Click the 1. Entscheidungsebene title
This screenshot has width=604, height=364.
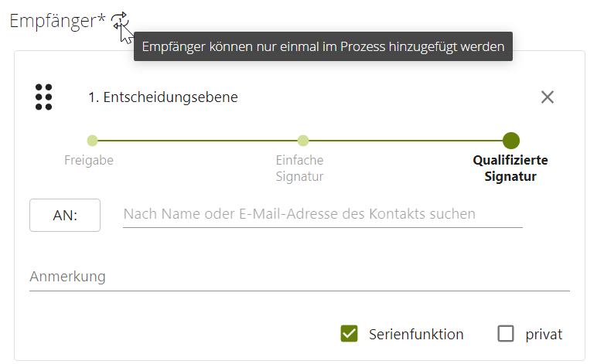click(x=162, y=97)
